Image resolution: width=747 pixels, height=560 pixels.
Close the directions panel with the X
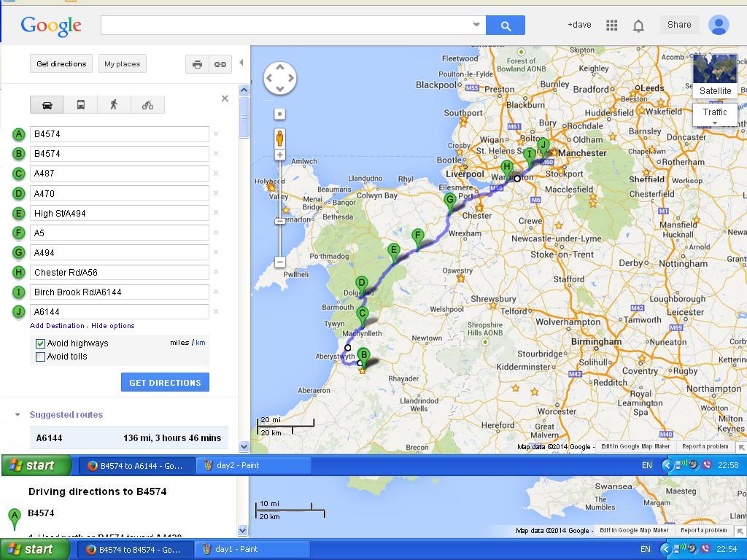pyautogui.click(x=225, y=98)
